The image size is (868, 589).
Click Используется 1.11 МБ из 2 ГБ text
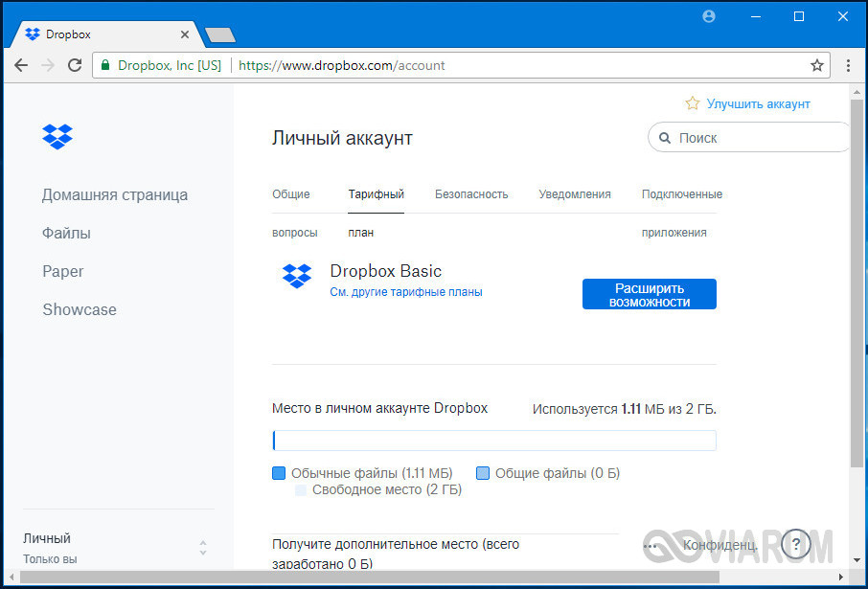(625, 410)
